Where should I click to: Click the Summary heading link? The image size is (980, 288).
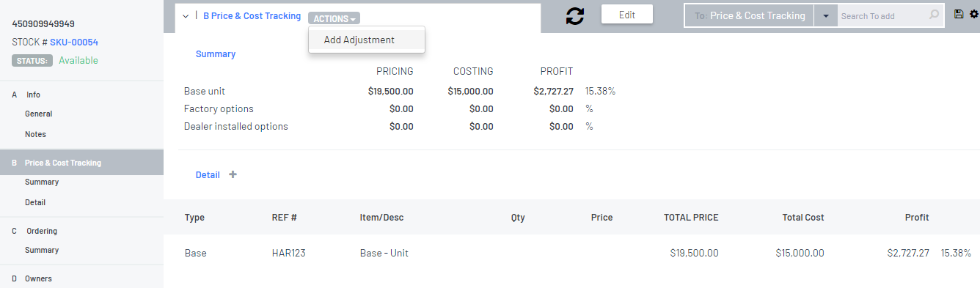click(216, 53)
